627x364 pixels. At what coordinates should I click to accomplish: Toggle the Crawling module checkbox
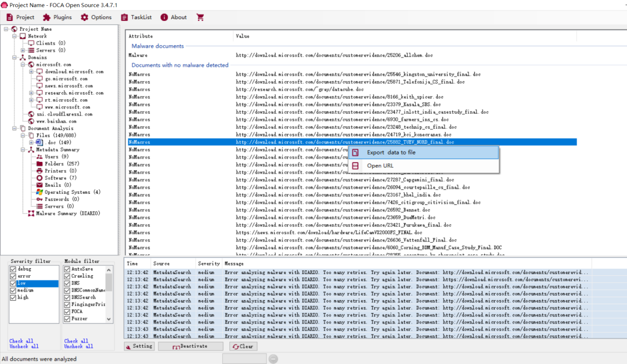(67, 276)
